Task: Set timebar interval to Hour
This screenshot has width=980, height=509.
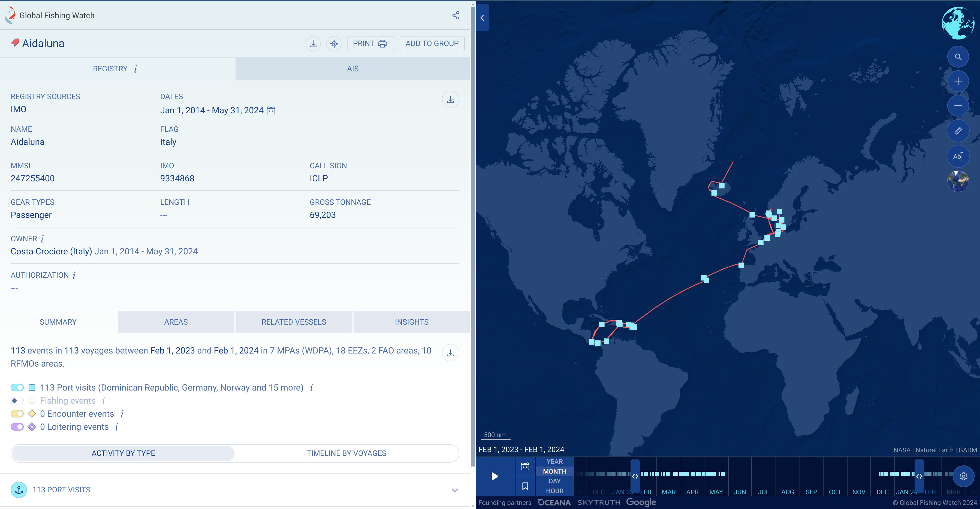Action: (x=554, y=491)
